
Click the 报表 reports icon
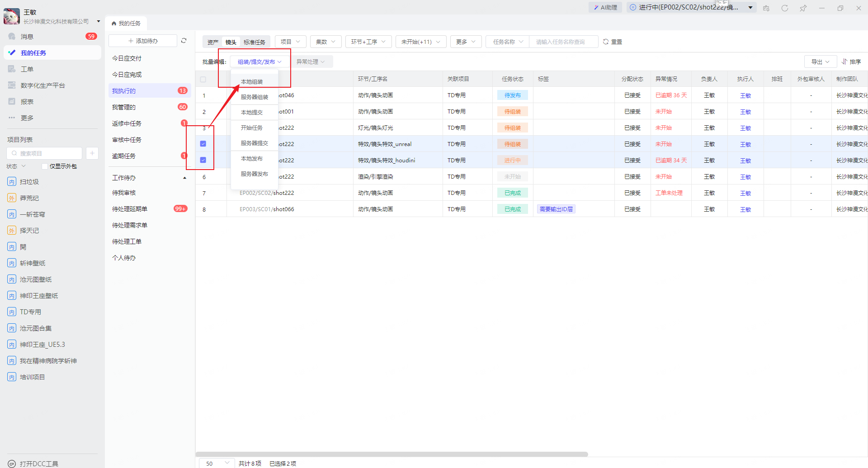click(12, 102)
